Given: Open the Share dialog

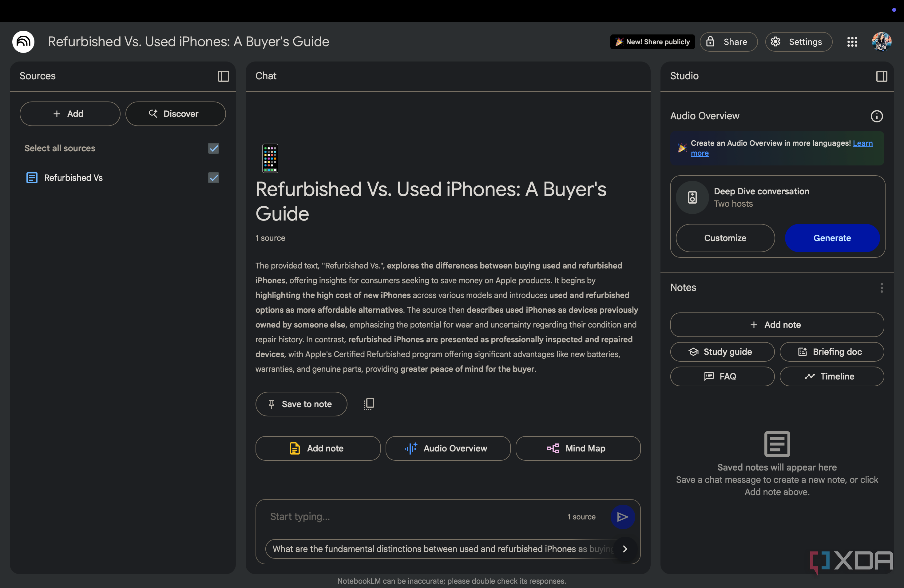Looking at the screenshot, I should click(728, 42).
